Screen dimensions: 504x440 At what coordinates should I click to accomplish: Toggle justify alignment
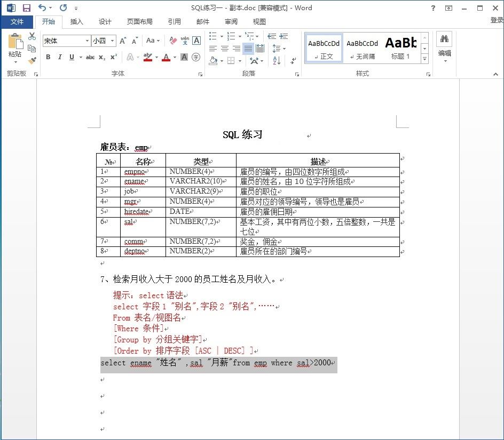click(x=248, y=49)
